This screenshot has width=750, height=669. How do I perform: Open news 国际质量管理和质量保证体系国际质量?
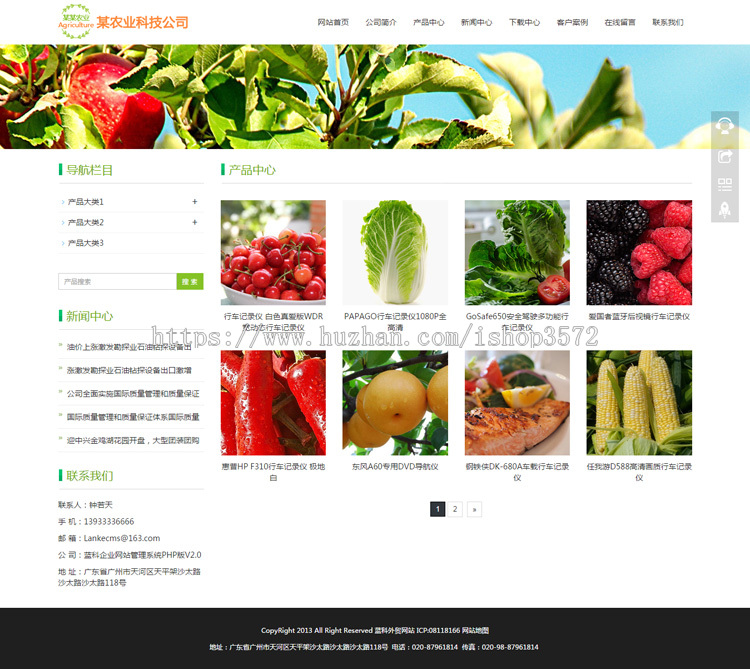click(x=133, y=417)
